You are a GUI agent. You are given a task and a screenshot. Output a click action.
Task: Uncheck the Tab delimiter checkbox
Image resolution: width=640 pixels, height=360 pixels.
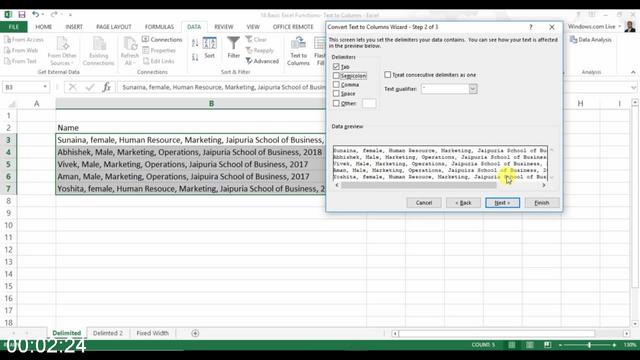coord(336,66)
